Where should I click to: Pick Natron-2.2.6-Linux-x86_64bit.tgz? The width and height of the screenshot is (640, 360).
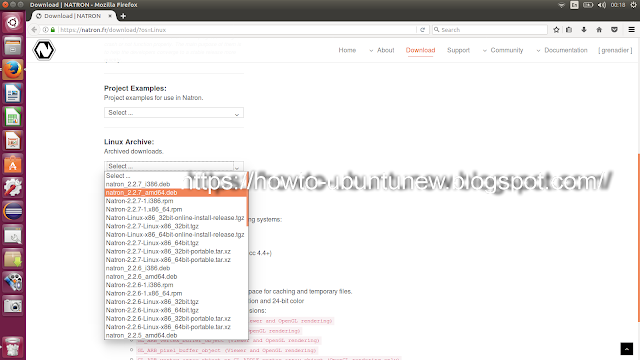point(176,310)
